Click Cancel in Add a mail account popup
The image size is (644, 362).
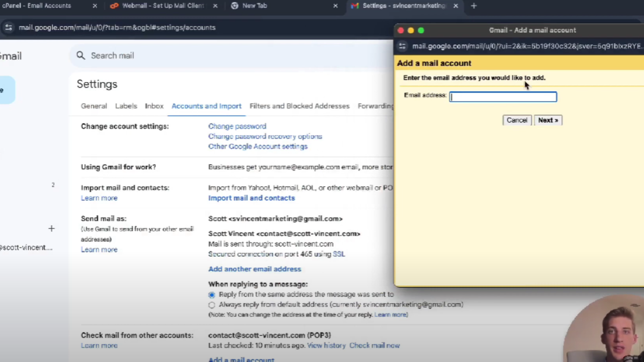517,120
